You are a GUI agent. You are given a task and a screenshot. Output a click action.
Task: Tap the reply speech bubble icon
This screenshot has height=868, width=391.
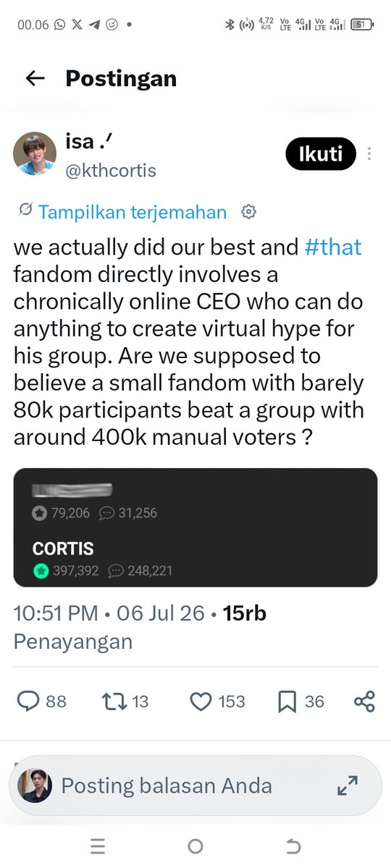pos(28,701)
